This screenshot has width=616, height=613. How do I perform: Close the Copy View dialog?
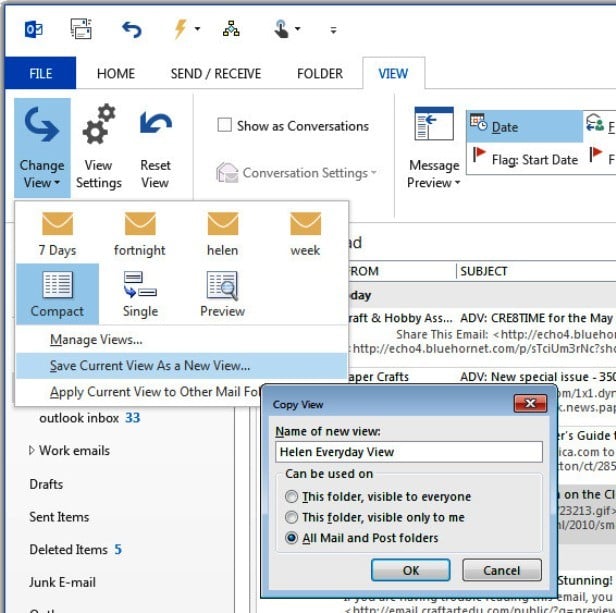[530, 403]
